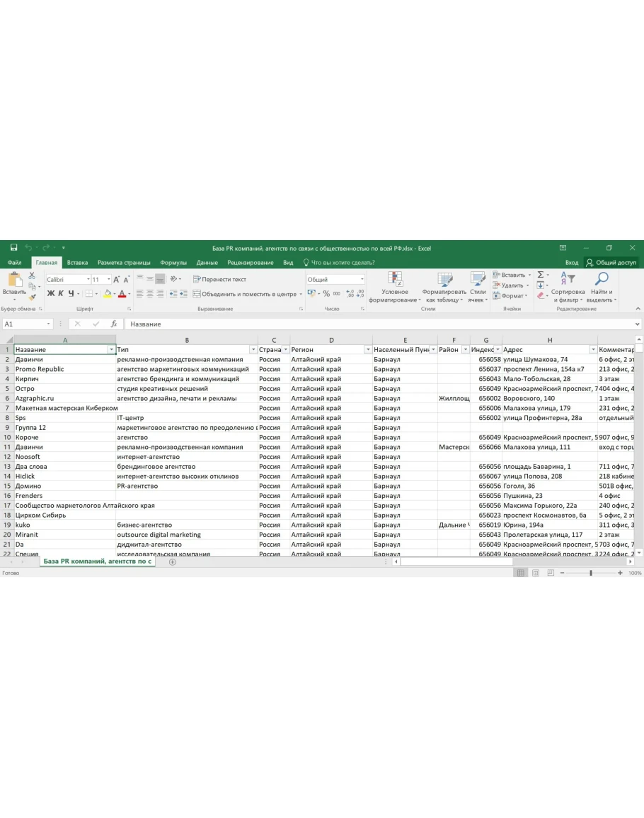Viewport: 644px width, 818px height.
Task: Open the Calibri font name dropdown
Action: point(88,280)
